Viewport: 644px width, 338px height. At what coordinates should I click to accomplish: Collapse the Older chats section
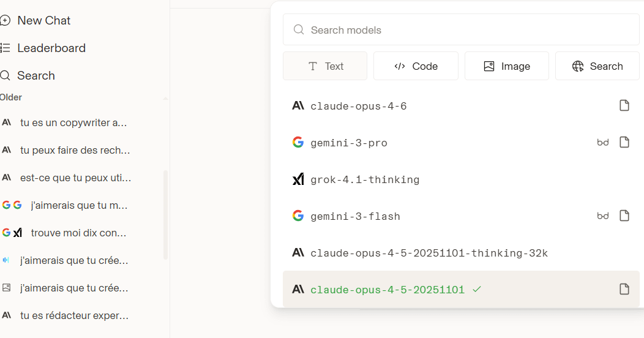point(165,98)
